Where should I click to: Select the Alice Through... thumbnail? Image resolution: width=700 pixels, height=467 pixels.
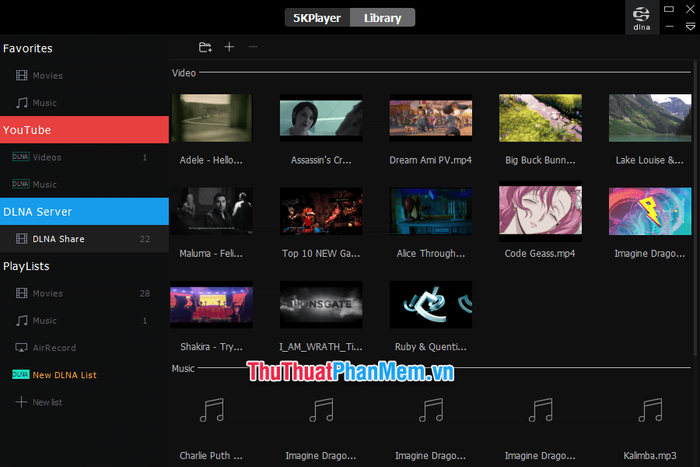coord(431,211)
